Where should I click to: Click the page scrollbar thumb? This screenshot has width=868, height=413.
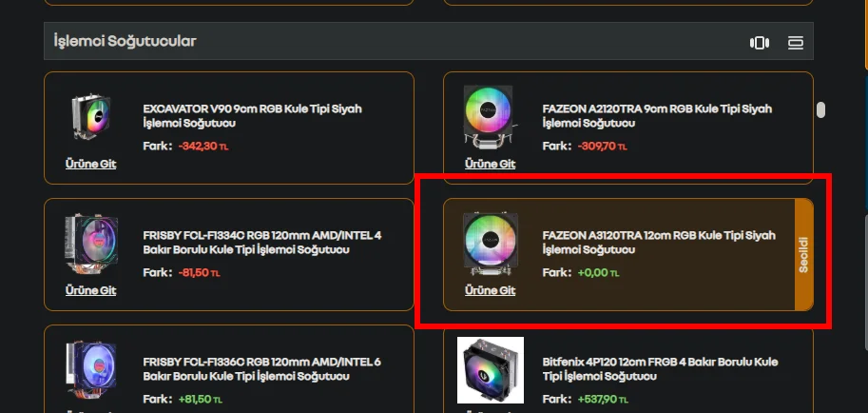(x=821, y=109)
